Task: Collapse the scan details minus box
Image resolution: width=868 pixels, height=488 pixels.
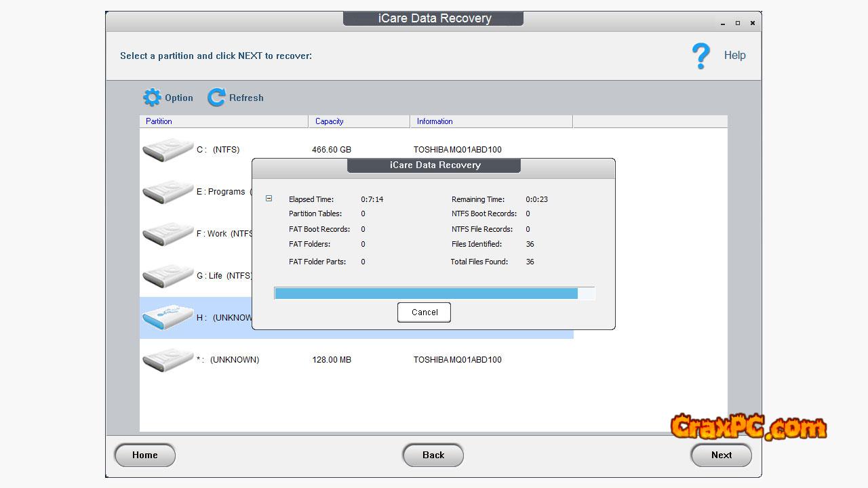Action: click(269, 199)
